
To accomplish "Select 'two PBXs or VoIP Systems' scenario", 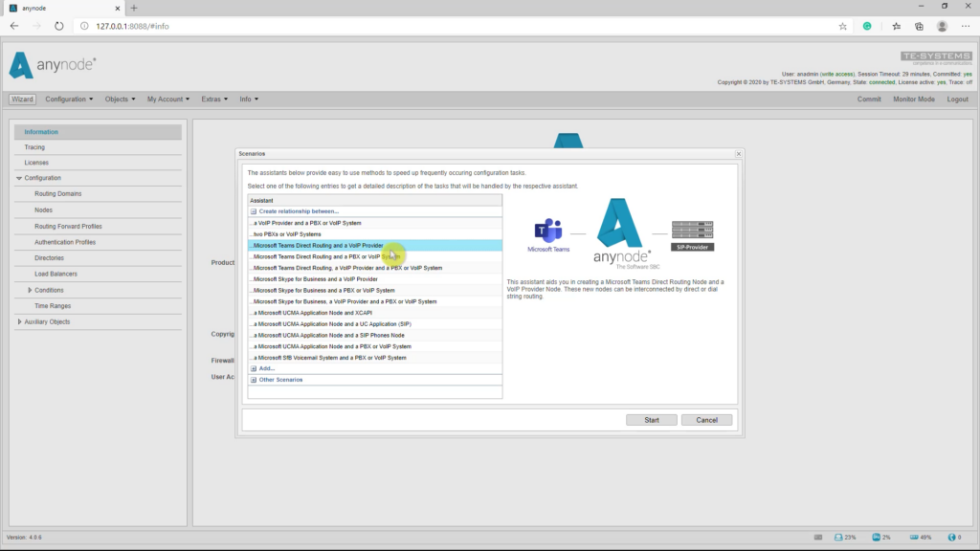I will click(x=375, y=234).
